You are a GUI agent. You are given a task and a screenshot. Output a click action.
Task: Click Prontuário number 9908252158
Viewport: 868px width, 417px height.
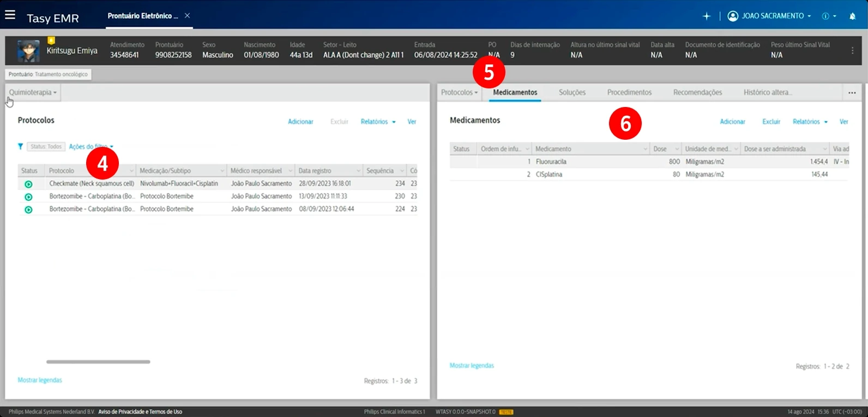coord(173,55)
